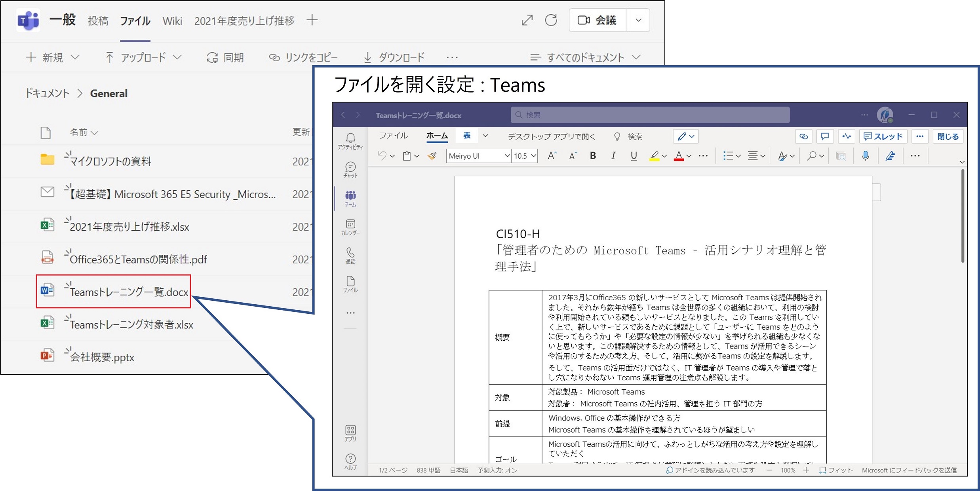This screenshot has width=980, height=491.
Task: Click the ダウンロード button
Action: pyautogui.click(x=394, y=58)
